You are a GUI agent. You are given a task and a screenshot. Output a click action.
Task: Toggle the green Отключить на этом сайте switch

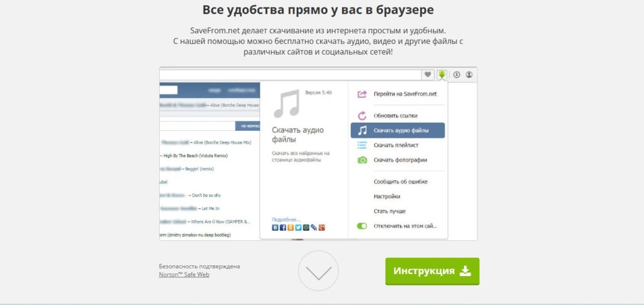coord(362,226)
